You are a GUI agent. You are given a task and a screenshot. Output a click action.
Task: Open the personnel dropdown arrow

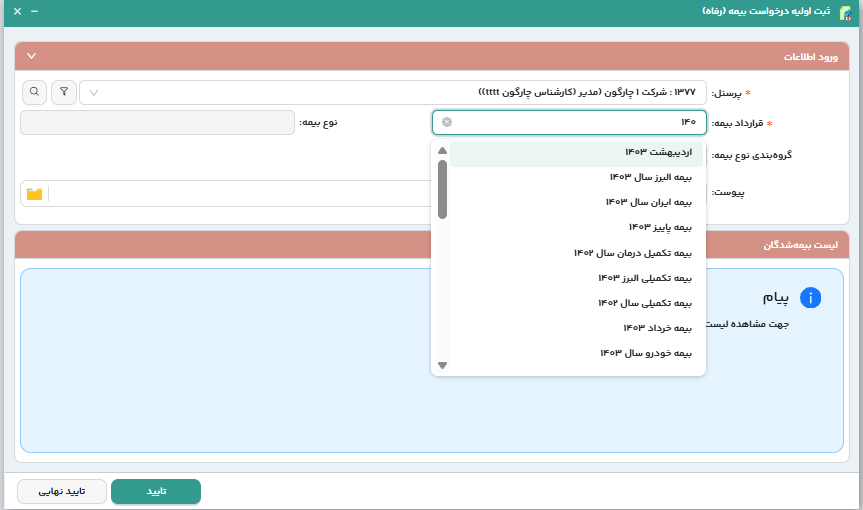tap(94, 93)
